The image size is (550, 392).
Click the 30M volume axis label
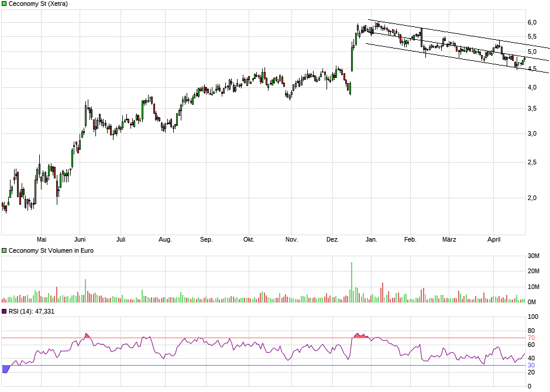click(x=534, y=256)
